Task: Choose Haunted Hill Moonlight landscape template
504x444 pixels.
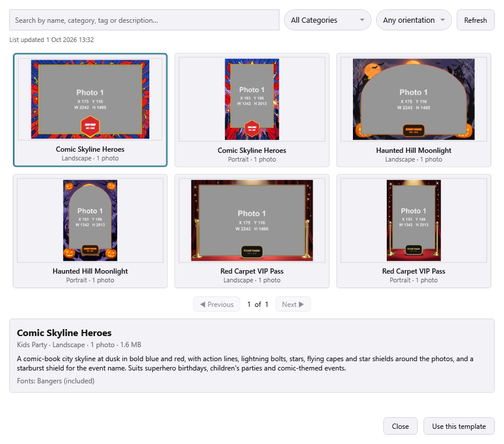Action: [x=414, y=110]
